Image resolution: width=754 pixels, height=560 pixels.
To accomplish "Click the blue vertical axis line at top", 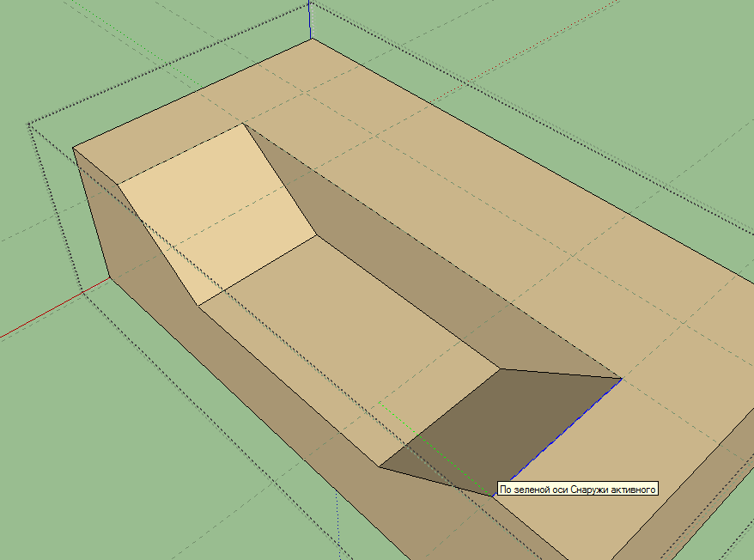I will [309, 17].
